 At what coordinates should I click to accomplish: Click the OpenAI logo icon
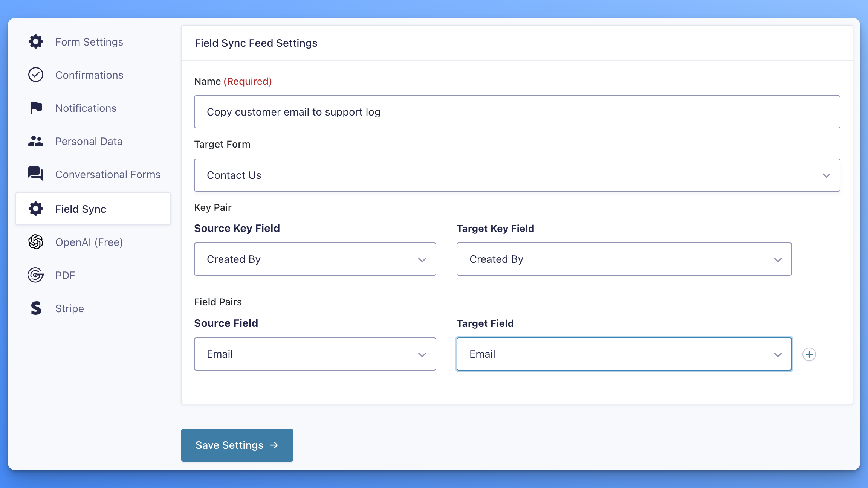(x=36, y=242)
